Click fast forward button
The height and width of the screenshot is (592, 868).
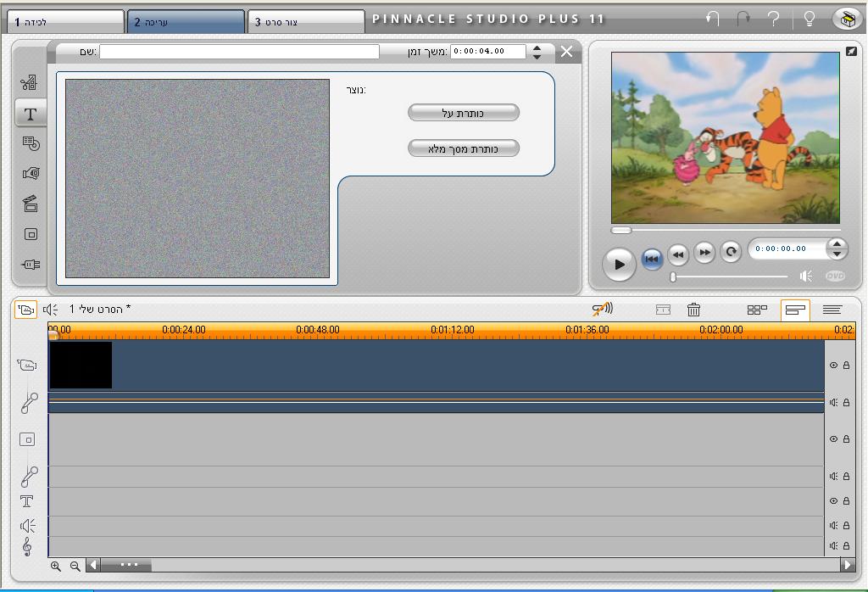point(704,252)
